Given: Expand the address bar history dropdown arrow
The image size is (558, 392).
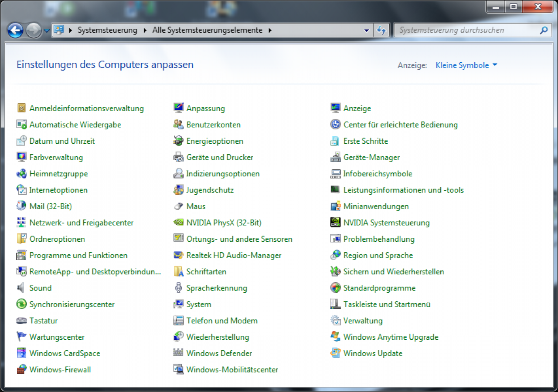Looking at the screenshot, I should (x=367, y=30).
